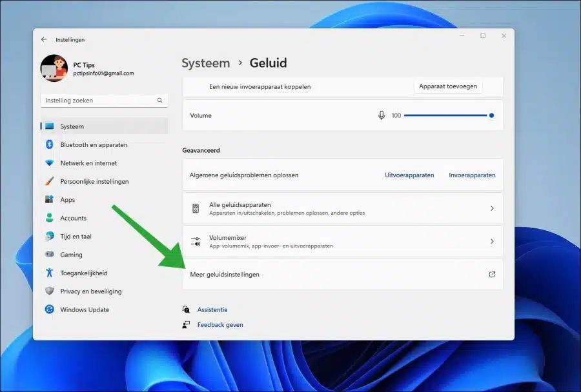581x392 pixels.
Task: Click the Systeem breadcrumb
Action: 206,63
